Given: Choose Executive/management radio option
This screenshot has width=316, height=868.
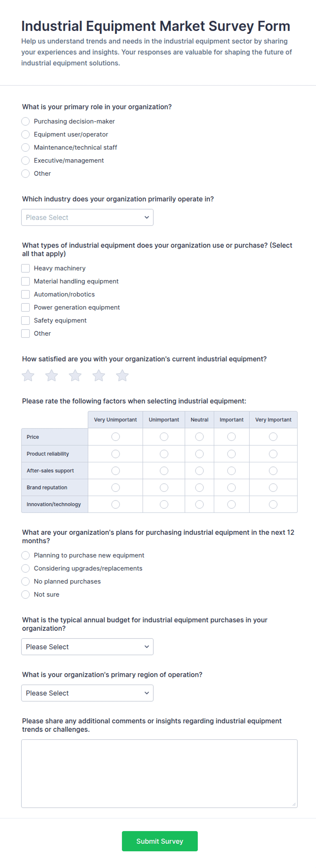Looking at the screenshot, I should pyautogui.click(x=25, y=160).
